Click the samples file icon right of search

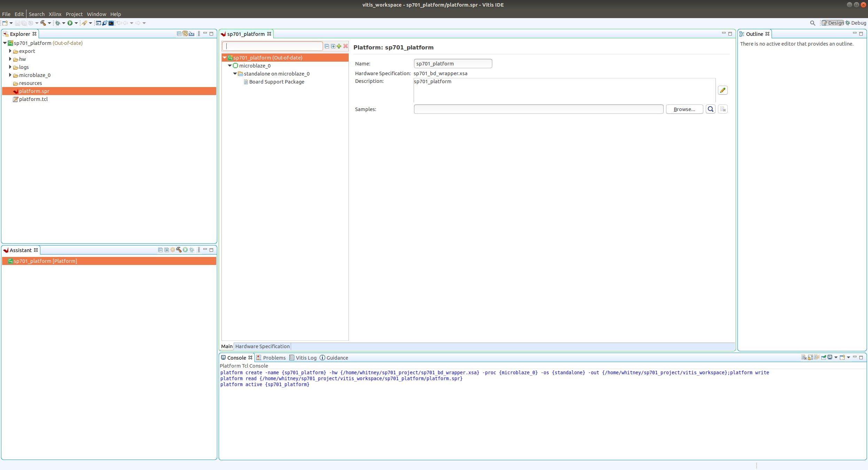coord(723,109)
